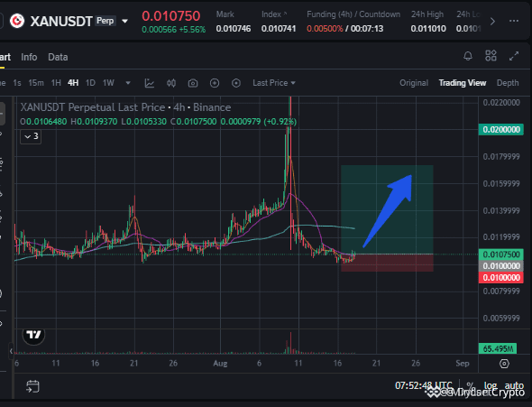
Task: Click the funding rate 0.00500%
Action: pyautogui.click(x=325, y=29)
